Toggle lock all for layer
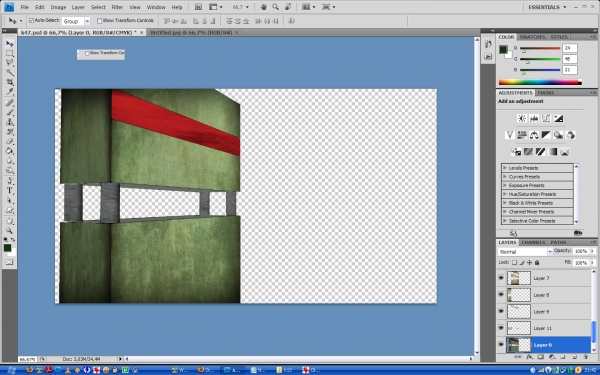Screen dimensions: 600x375 (x=537, y=262)
